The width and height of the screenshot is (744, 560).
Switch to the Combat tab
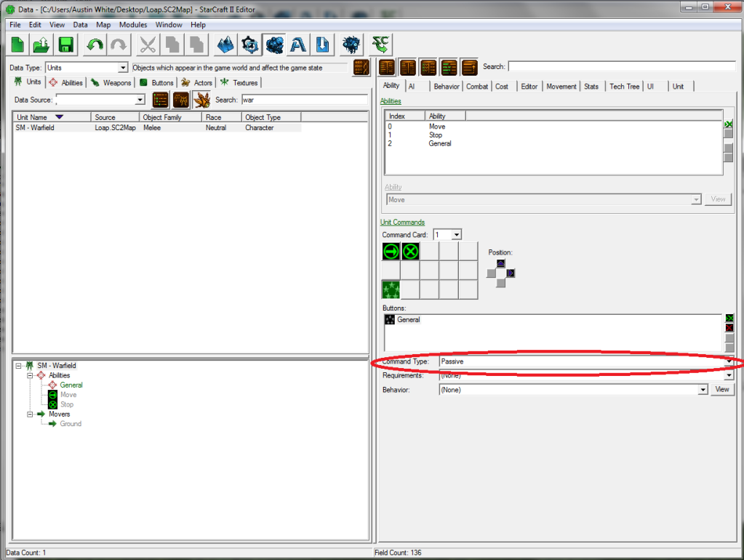tap(477, 87)
